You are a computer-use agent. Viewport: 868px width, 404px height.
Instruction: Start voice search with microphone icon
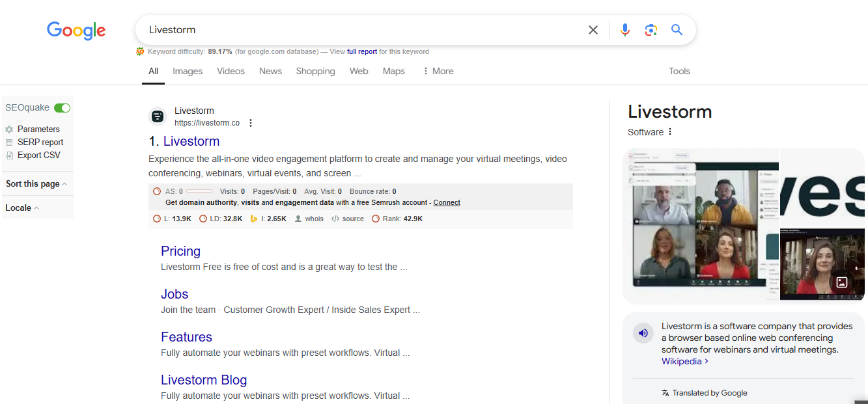click(624, 30)
